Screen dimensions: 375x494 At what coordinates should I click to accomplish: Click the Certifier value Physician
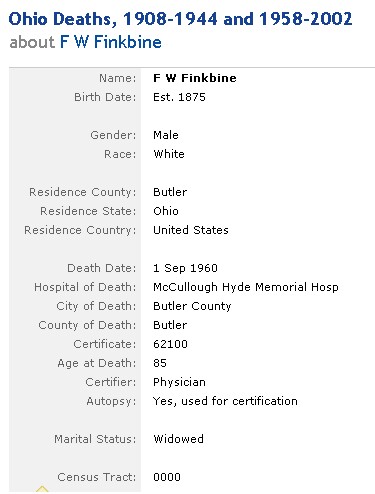click(x=179, y=382)
